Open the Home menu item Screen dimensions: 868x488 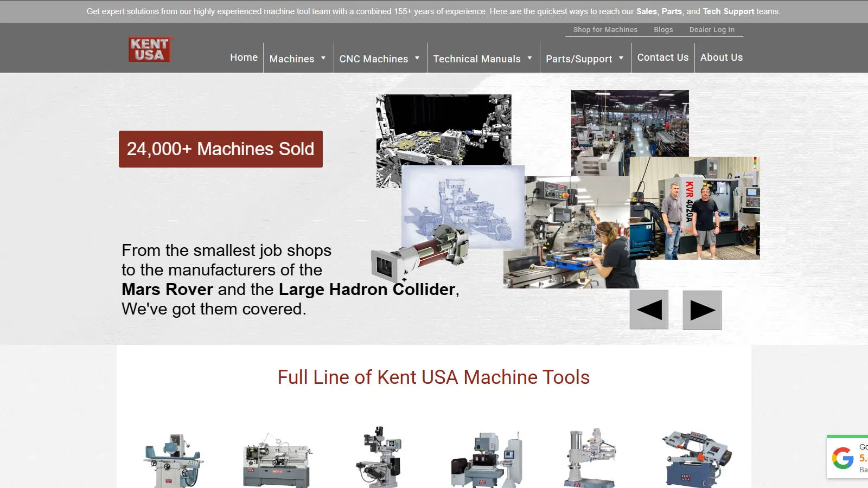pyautogui.click(x=244, y=57)
